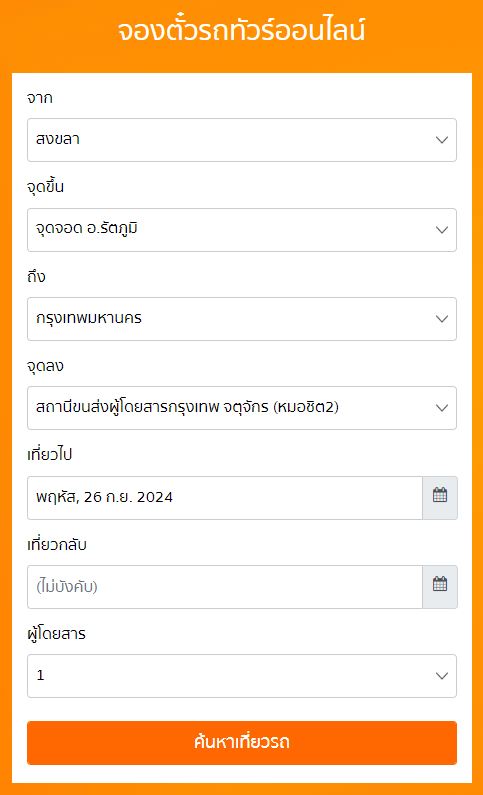
Task: Open the departure date calendar icon
Action: 440,497
